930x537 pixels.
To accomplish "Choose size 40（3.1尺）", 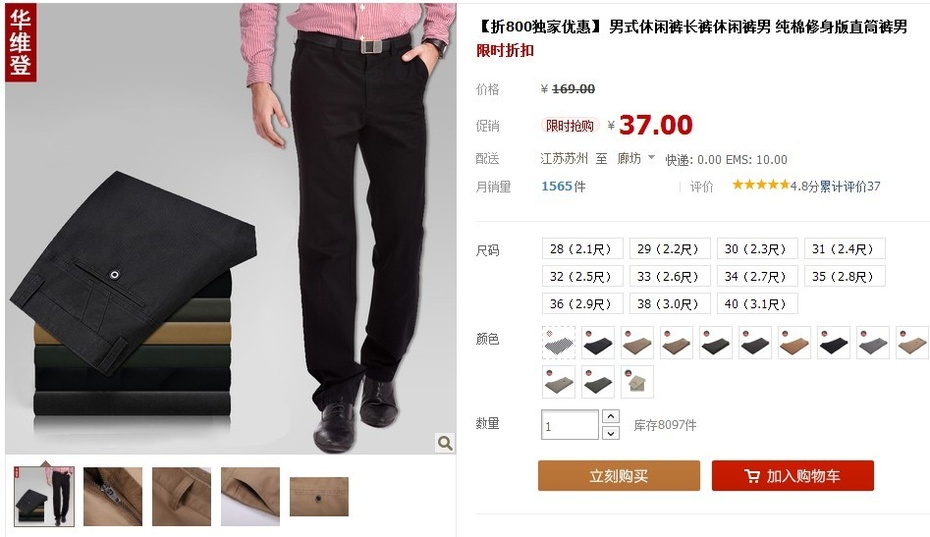I will [757, 304].
